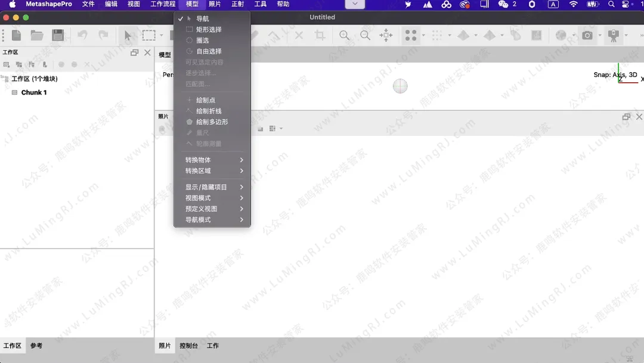The height and width of the screenshot is (363, 644).
Task: Click the projector-style camera view icon
Action: coord(613,35)
